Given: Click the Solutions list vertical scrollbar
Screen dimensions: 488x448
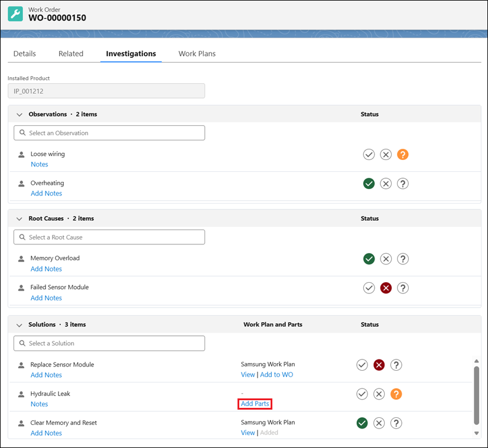Looking at the screenshot, I should tap(477, 395).
